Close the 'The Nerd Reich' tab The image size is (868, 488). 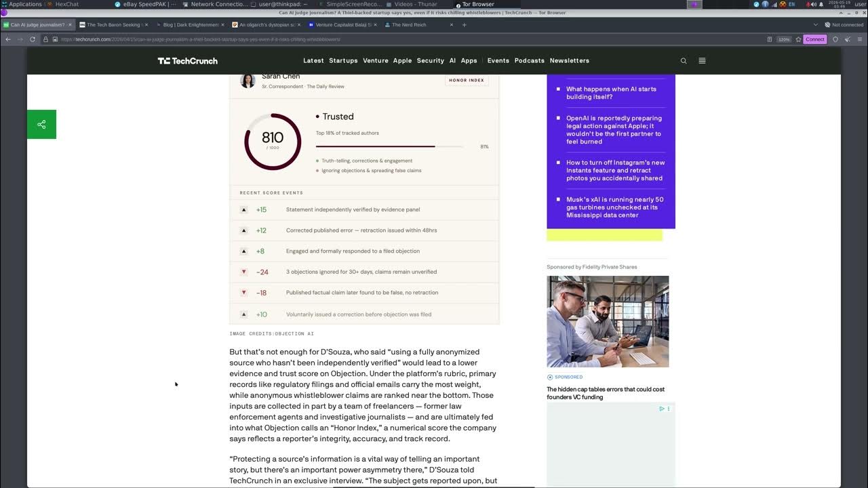click(x=452, y=25)
